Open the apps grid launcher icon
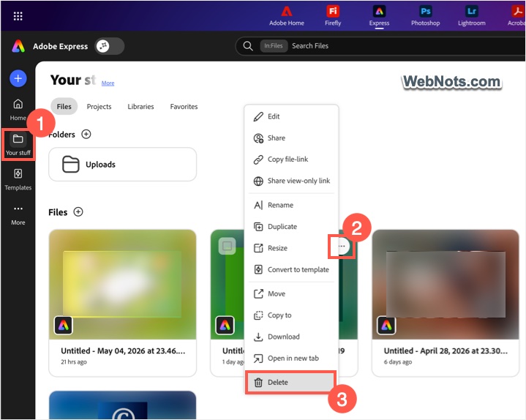The image size is (526, 420). pyautogui.click(x=18, y=16)
